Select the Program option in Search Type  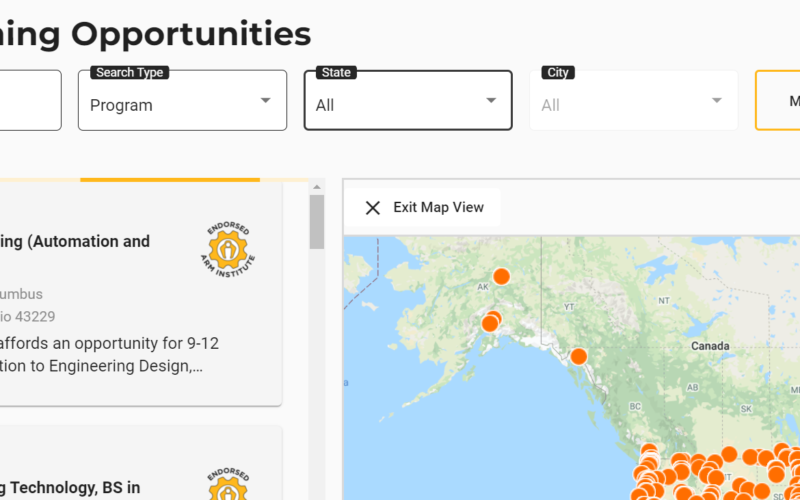point(122,105)
